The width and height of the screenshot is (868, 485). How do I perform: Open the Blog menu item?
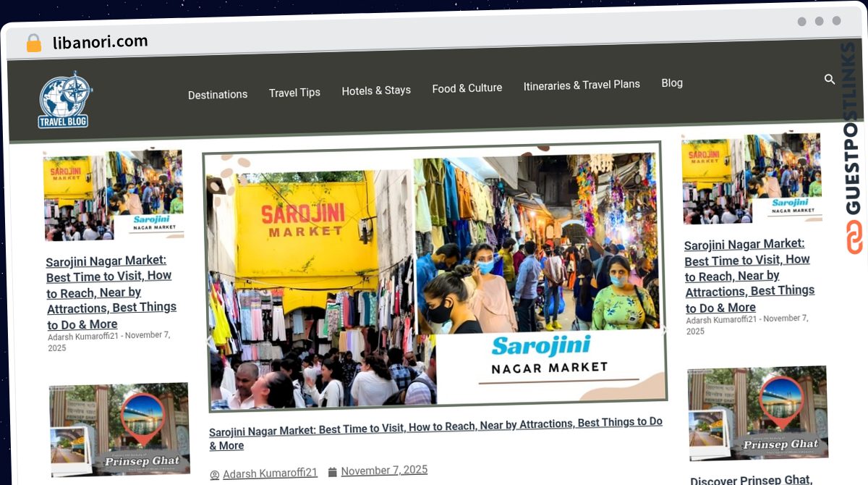672,83
